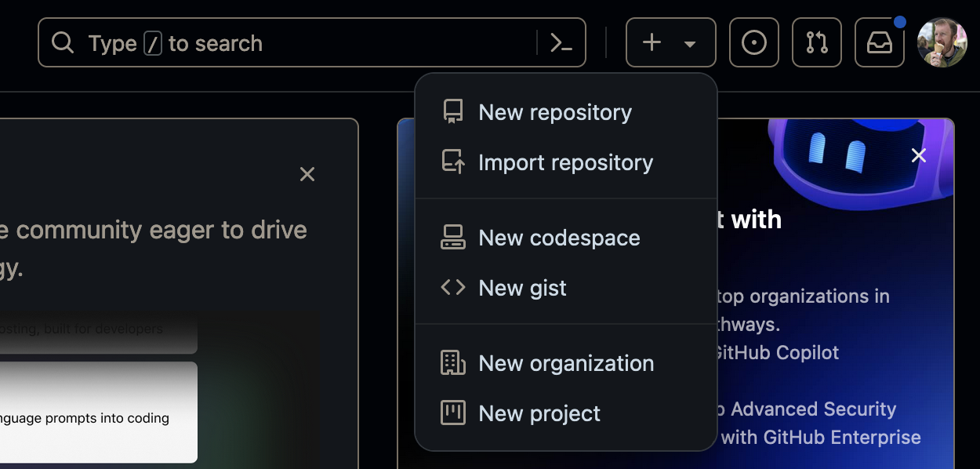This screenshot has width=980, height=469.
Task: Select New project text in the menu
Action: pos(539,413)
